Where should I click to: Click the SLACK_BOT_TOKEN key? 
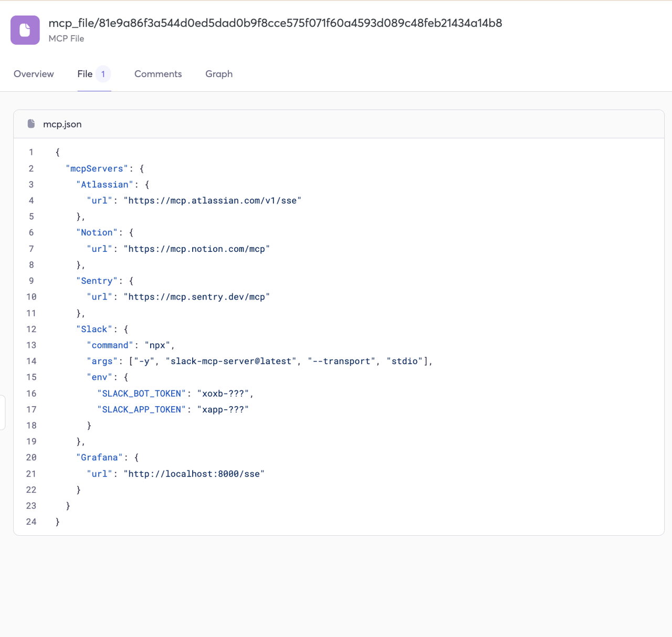tap(142, 394)
